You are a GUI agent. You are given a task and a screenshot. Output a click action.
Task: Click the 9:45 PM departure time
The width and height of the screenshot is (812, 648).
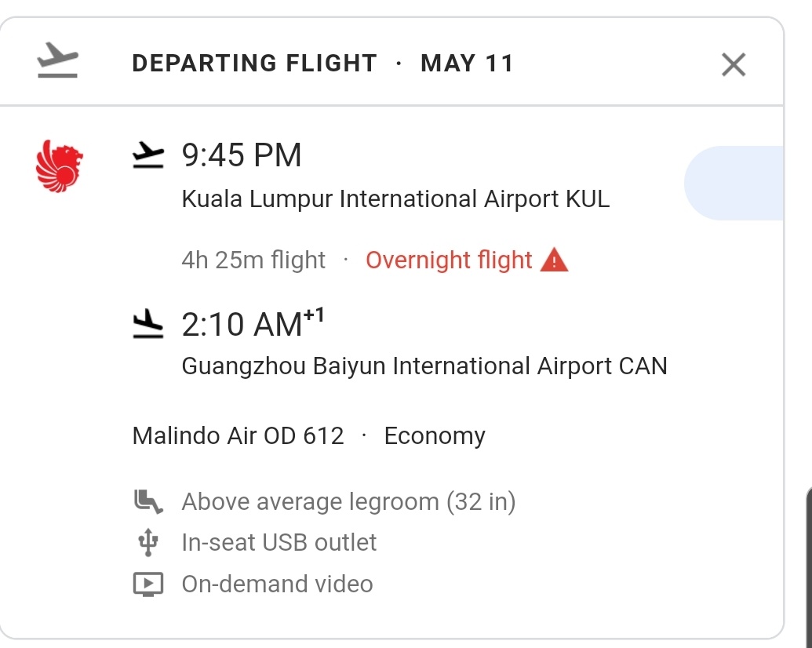coord(242,155)
